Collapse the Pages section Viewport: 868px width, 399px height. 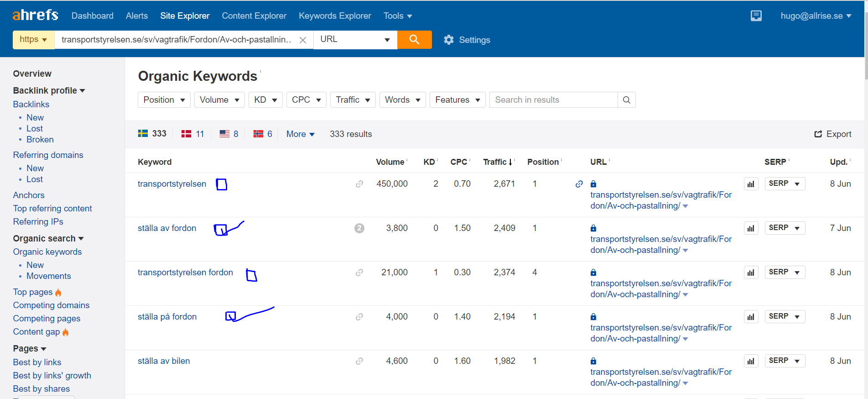[30, 349]
